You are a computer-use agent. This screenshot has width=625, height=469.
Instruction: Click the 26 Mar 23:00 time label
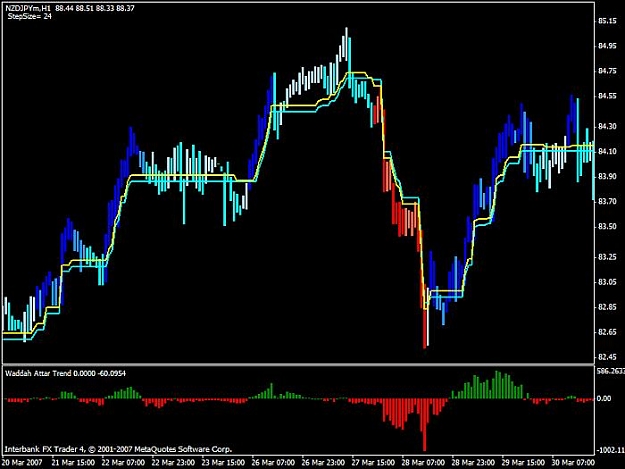[323, 463]
